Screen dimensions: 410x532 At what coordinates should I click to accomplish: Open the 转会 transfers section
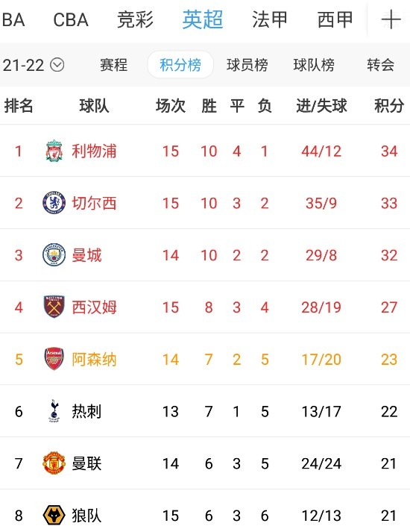380,65
